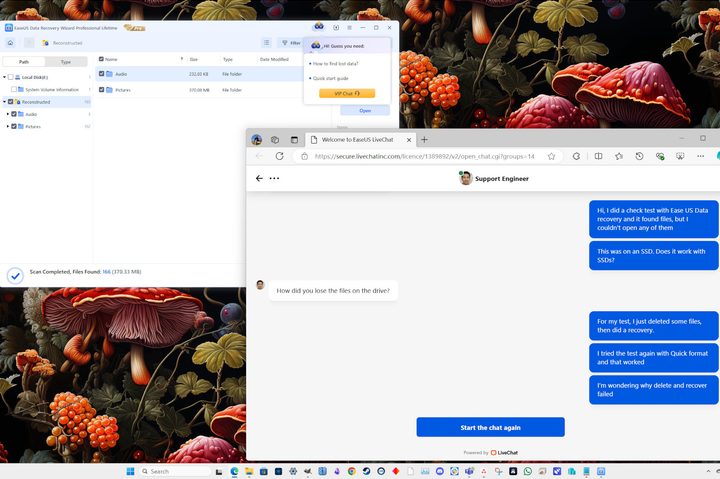Click the Edge address bar URL
The height and width of the screenshot is (479, 720).
click(x=424, y=156)
